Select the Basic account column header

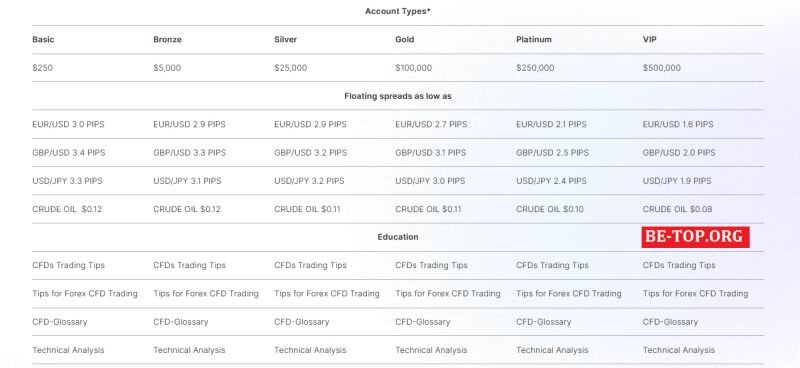click(x=43, y=39)
